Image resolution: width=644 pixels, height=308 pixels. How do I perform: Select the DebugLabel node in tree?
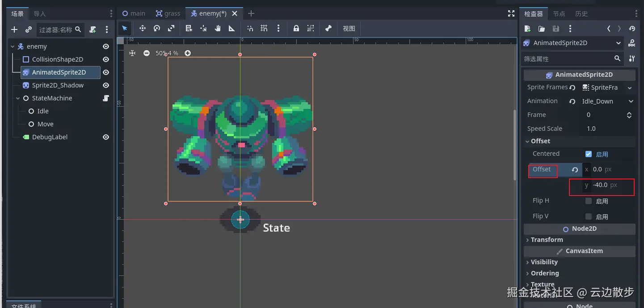coord(50,137)
